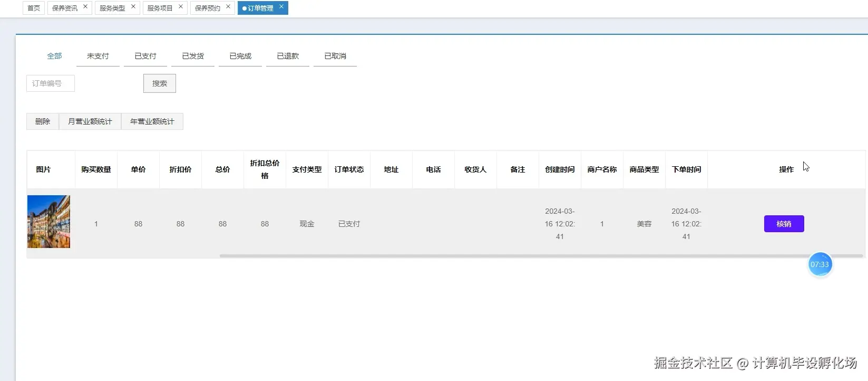The height and width of the screenshot is (381, 868).
Task: Click the 购买数量 column header
Action: pyautogui.click(x=96, y=169)
